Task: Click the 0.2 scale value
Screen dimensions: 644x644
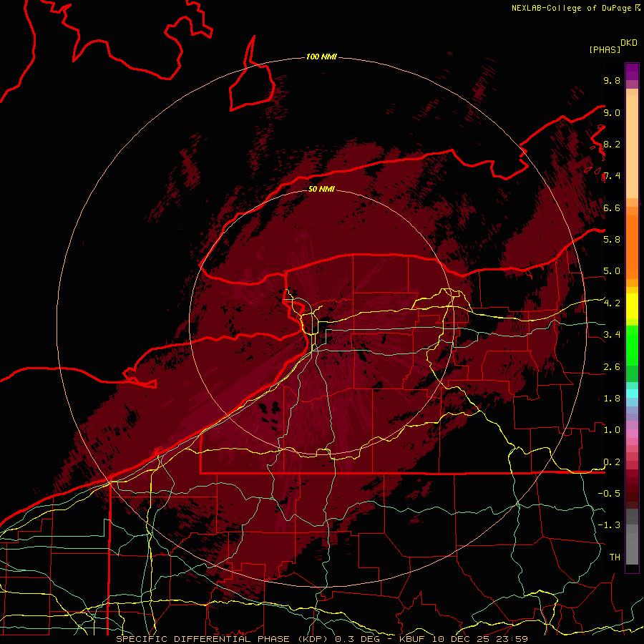Action: coord(612,462)
